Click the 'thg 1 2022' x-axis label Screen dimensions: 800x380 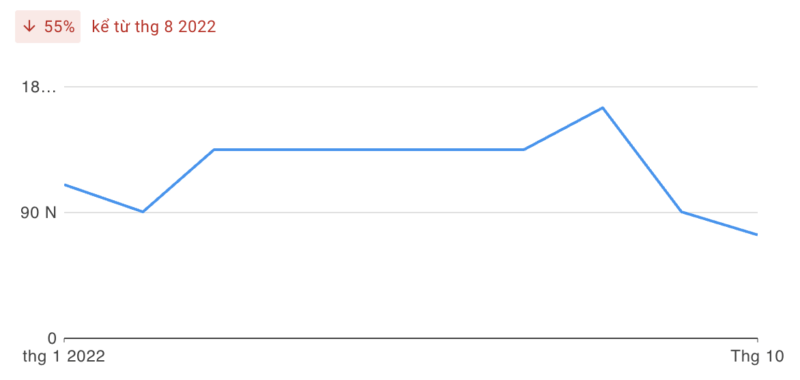point(64,357)
